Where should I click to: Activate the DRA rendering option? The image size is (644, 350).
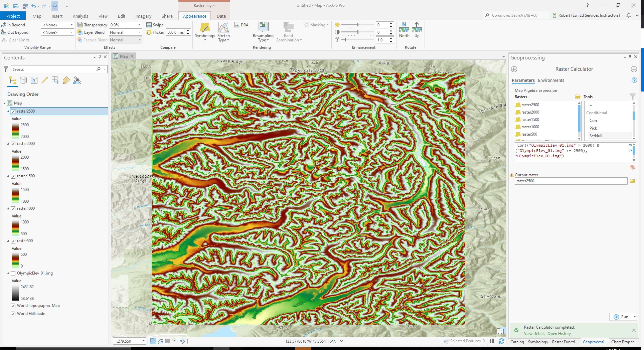click(x=241, y=25)
